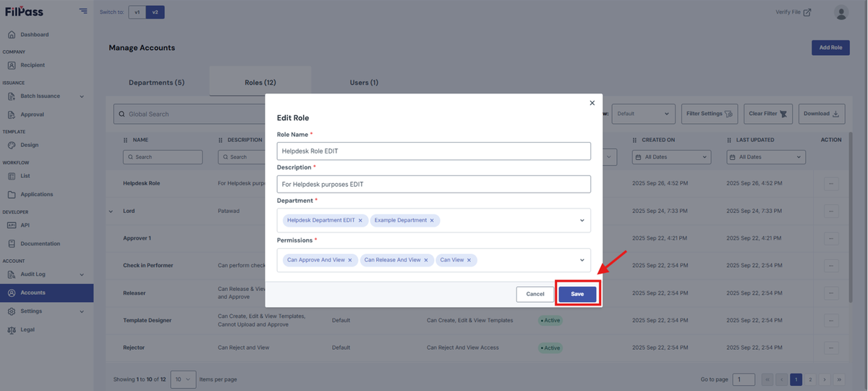The image size is (868, 391).
Task: Remove the Can Release And View chip
Action: [426, 260]
